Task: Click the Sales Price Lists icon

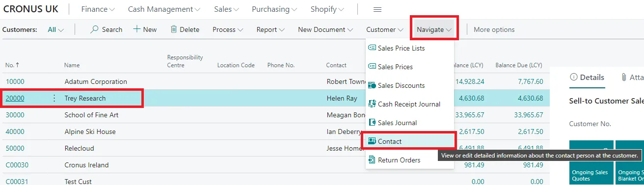Action: (372, 48)
